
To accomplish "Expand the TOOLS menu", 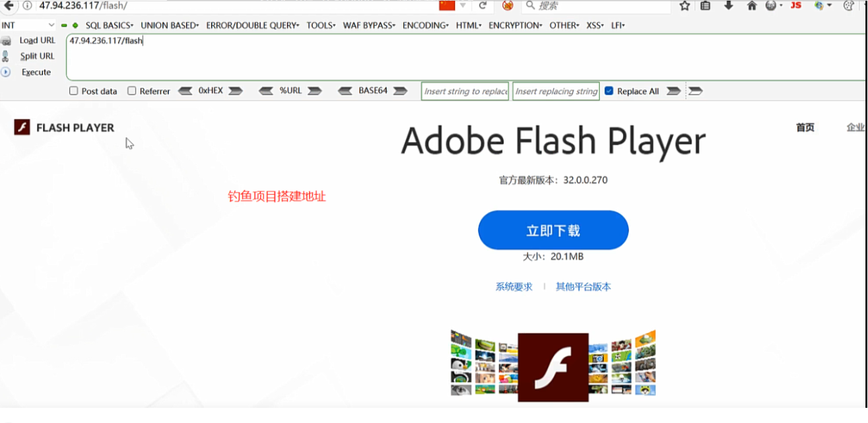I will click(x=321, y=25).
